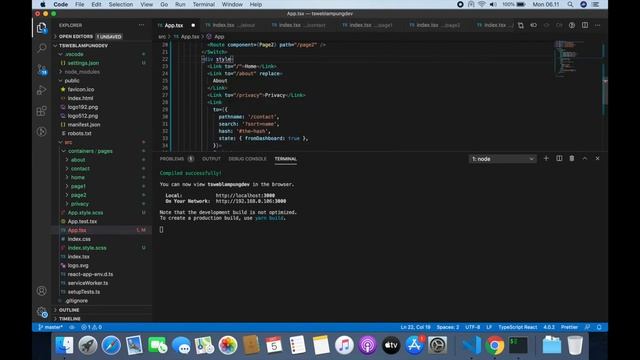The width and height of the screenshot is (640, 360).
Task: Open the notifications bell in status bar
Action: (599, 327)
